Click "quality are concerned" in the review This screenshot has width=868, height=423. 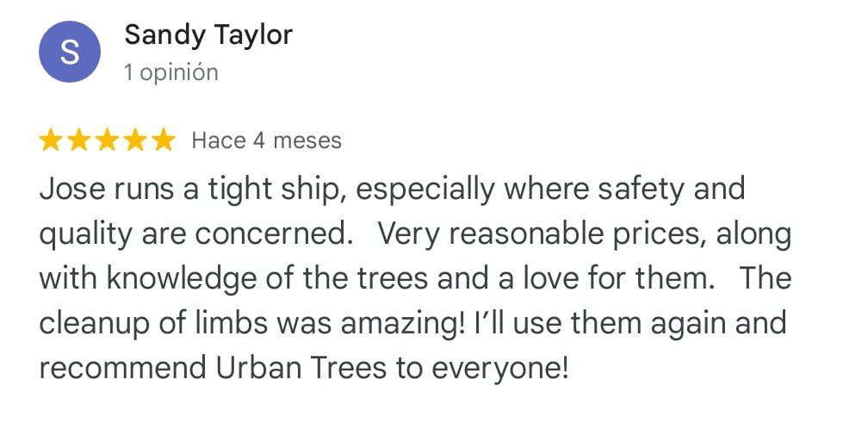(x=194, y=233)
